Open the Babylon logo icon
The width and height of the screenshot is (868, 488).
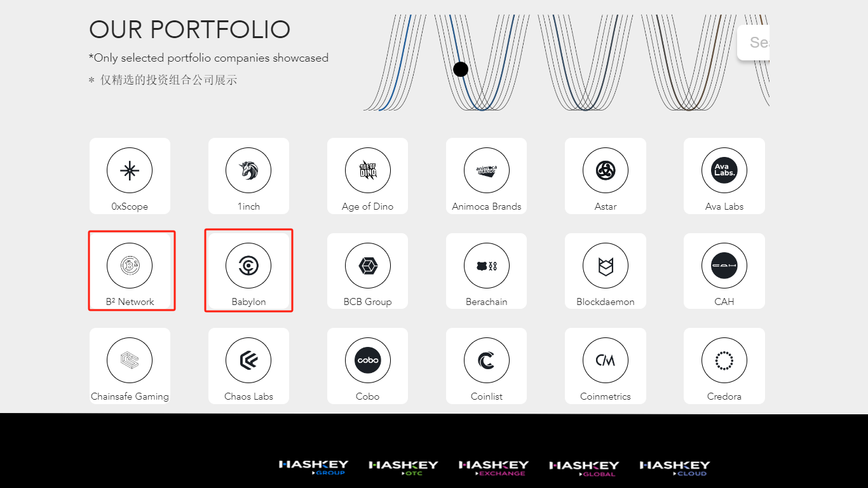[248, 266]
